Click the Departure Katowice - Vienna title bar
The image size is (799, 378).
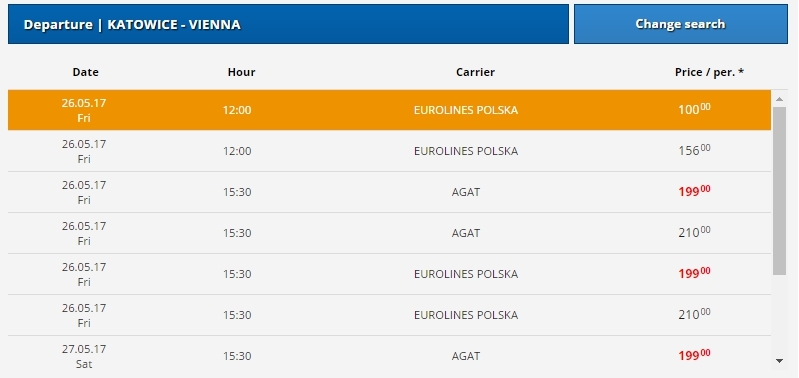288,24
